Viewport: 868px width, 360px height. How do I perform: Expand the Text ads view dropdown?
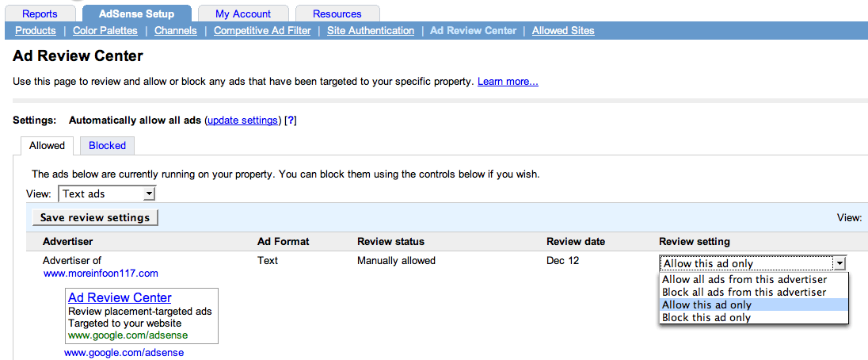(107, 193)
